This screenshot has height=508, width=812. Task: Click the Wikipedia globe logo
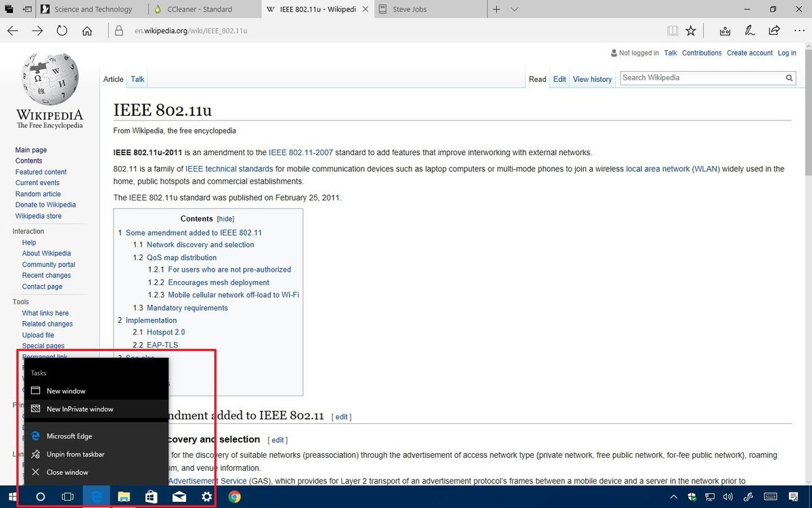click(49, 78)
